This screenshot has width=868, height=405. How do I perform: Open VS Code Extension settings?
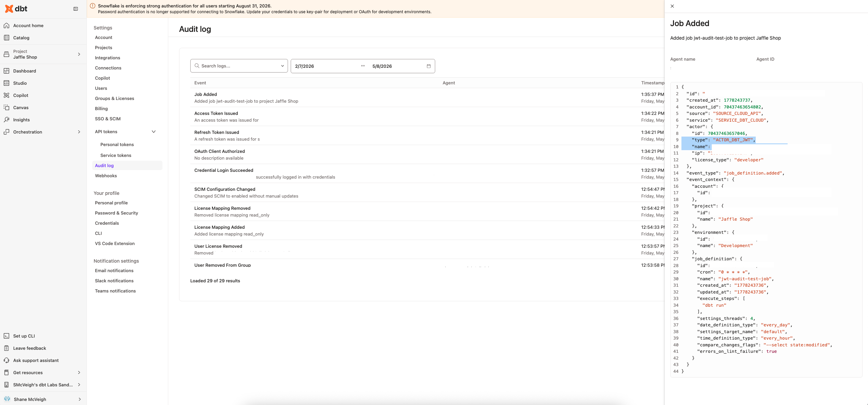point(115,243)
